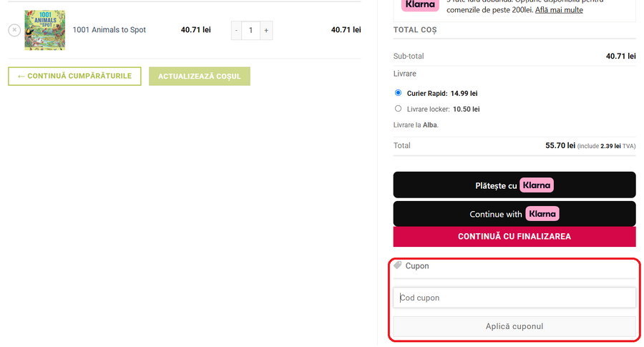Screen dimensions: 644x347
Task: Open the 1001 Animals to Spot title link
Action: point(109,30)
